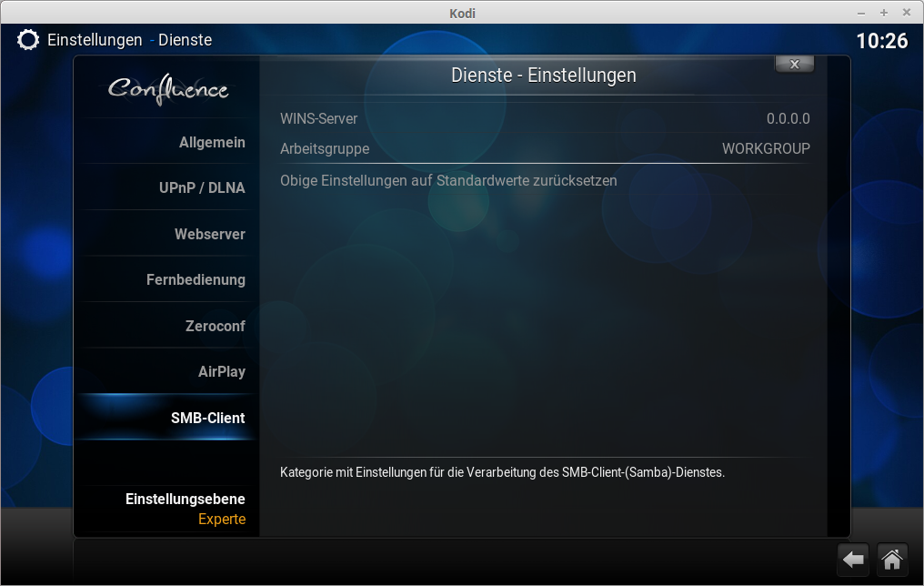Click the settings gear icon
Viewport: 924px width, 586px height.
(28, 40)
